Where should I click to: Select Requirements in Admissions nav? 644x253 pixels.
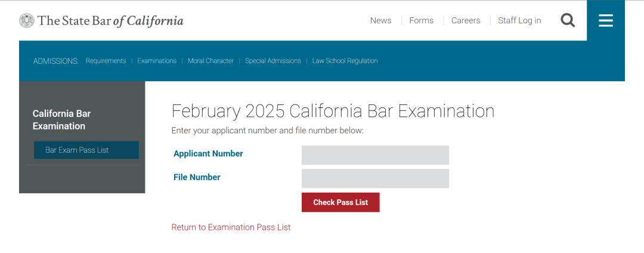click(106, 61)
